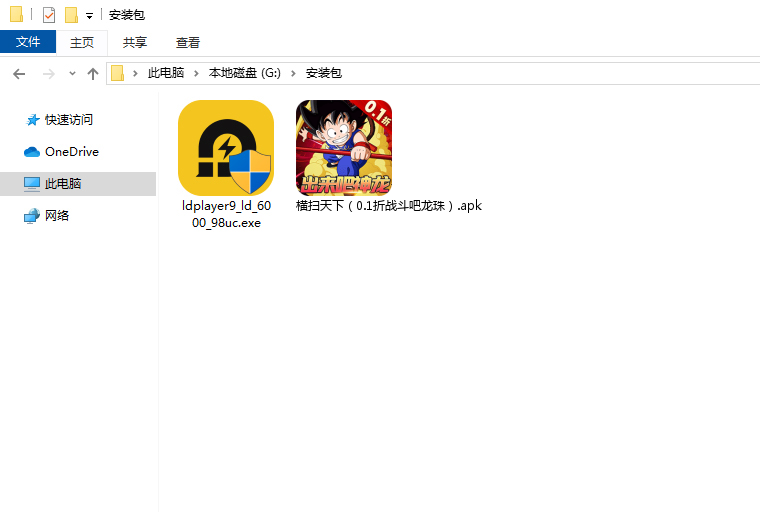Click the Up one level arrow

[x=93, y=73]
